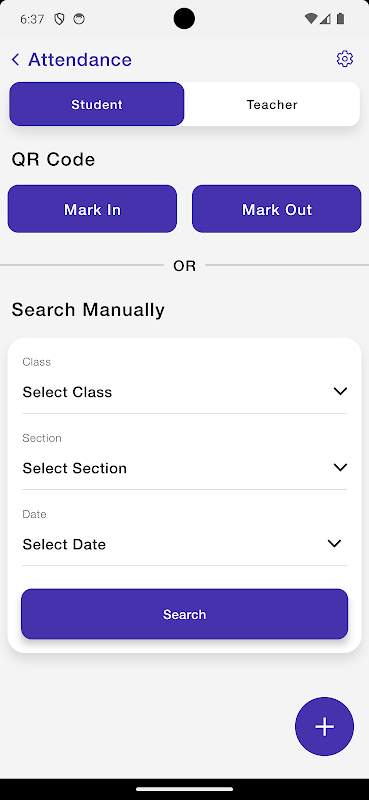Tap the cellular signal icon
The width and height of the screenshot is (369, 800).
pos(325,19)
